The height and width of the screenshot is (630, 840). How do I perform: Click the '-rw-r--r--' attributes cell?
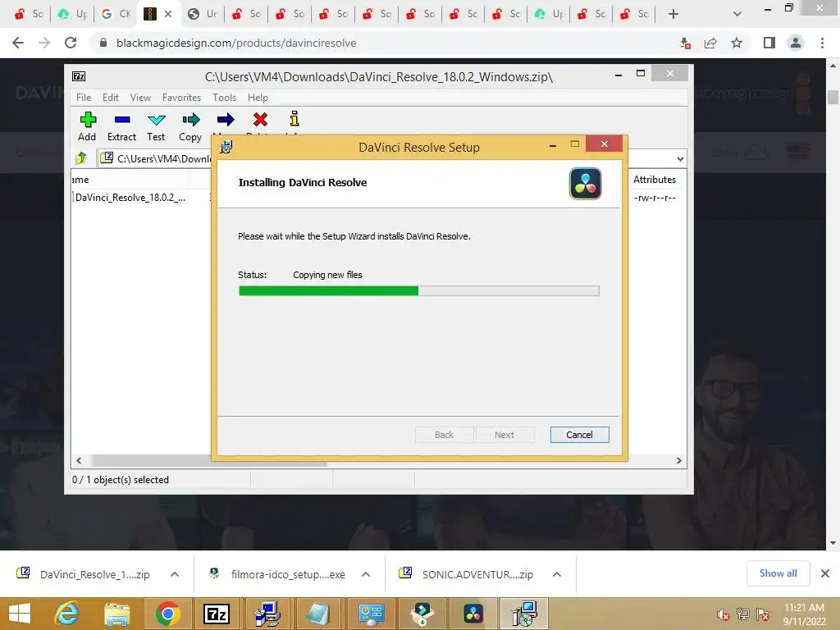pyautogui.click(x=655, y=198)
